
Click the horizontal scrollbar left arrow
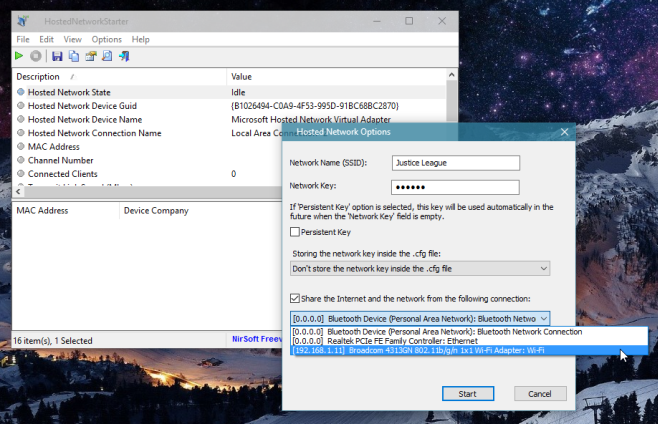18,191
